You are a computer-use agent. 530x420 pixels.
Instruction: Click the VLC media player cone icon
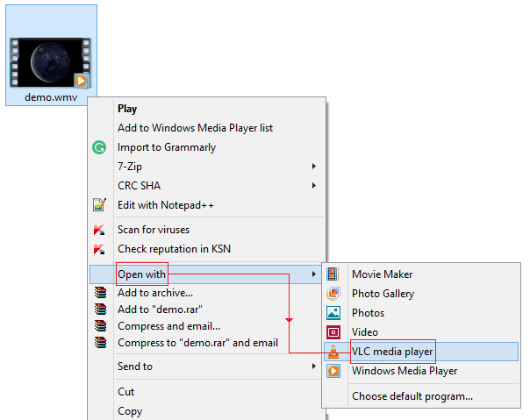click(x=333, y=352)
